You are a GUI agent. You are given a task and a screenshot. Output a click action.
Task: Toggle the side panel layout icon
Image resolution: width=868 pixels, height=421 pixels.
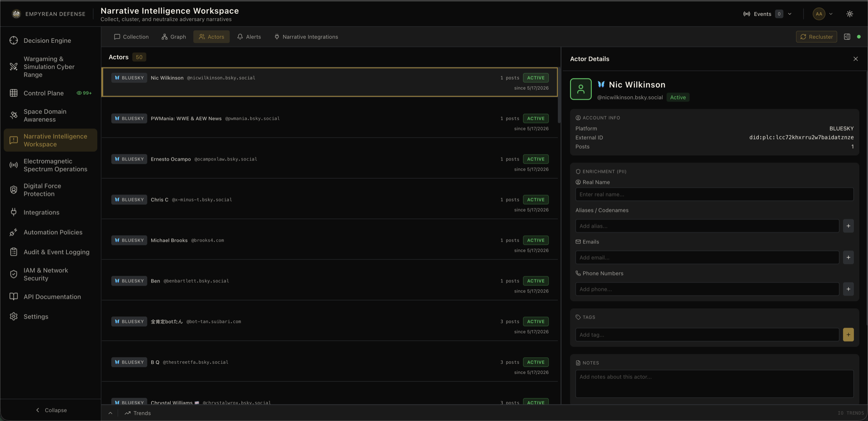coord(847,37)
